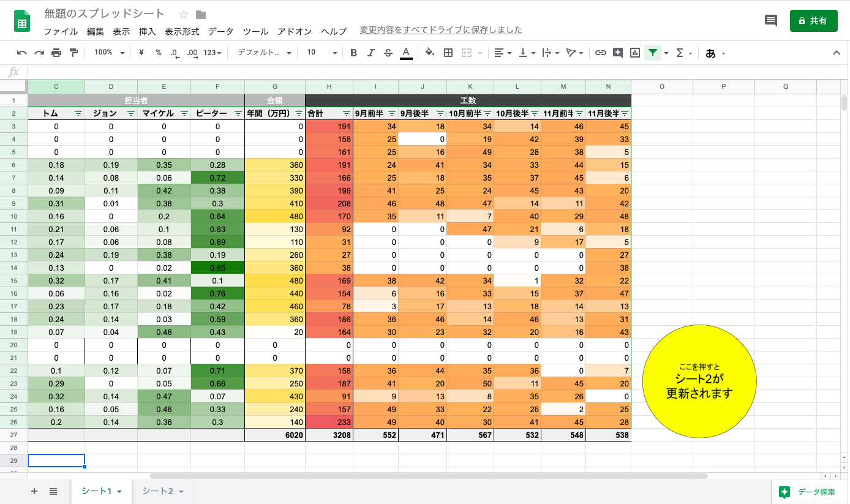The height and width of the screenshot is (504, 850).
Task: Click the Print icon
Action: (x=56, y=53)
